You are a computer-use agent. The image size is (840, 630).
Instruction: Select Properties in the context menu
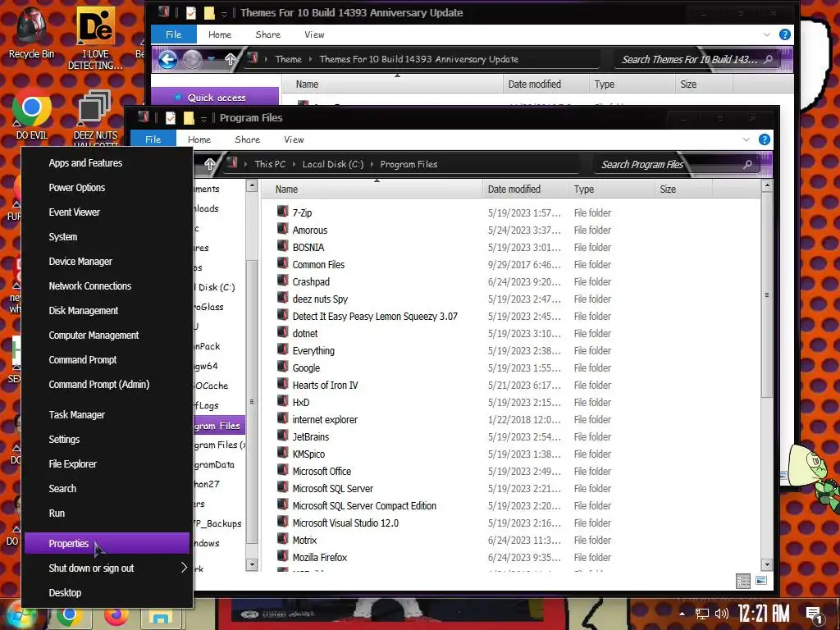[107, 543]
